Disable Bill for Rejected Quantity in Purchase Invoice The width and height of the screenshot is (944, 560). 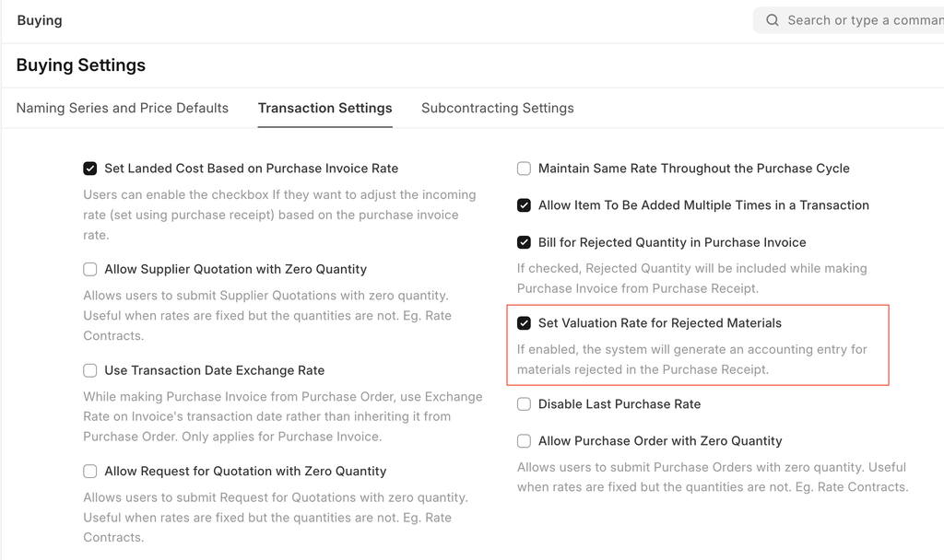[x=524, y=242]
